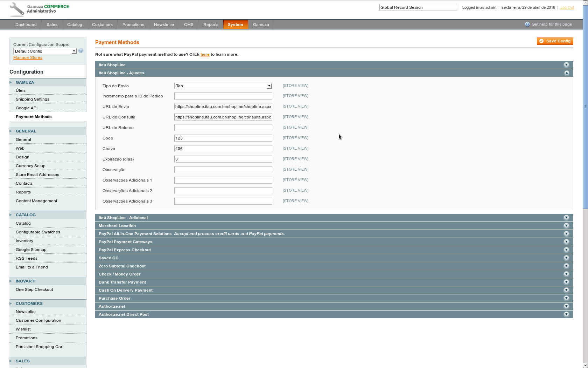Click the Code field containing 123
The height and width of the screenshot is (368, 588).
(223, 138)
